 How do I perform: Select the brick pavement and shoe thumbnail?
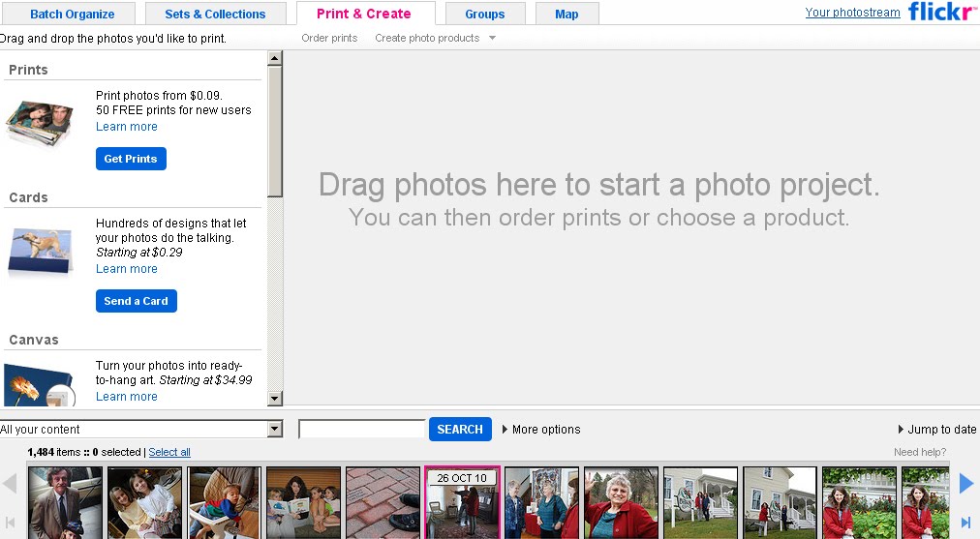tap(383, 503)
